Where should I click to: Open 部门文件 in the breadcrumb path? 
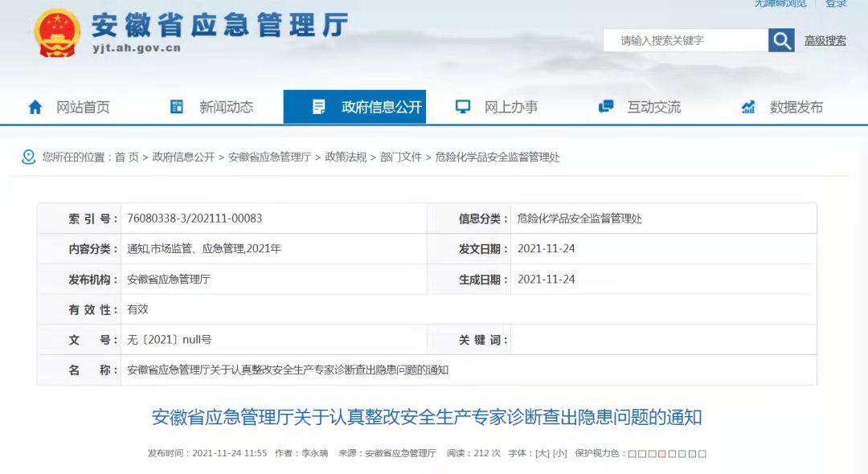[x=401, y=157]
